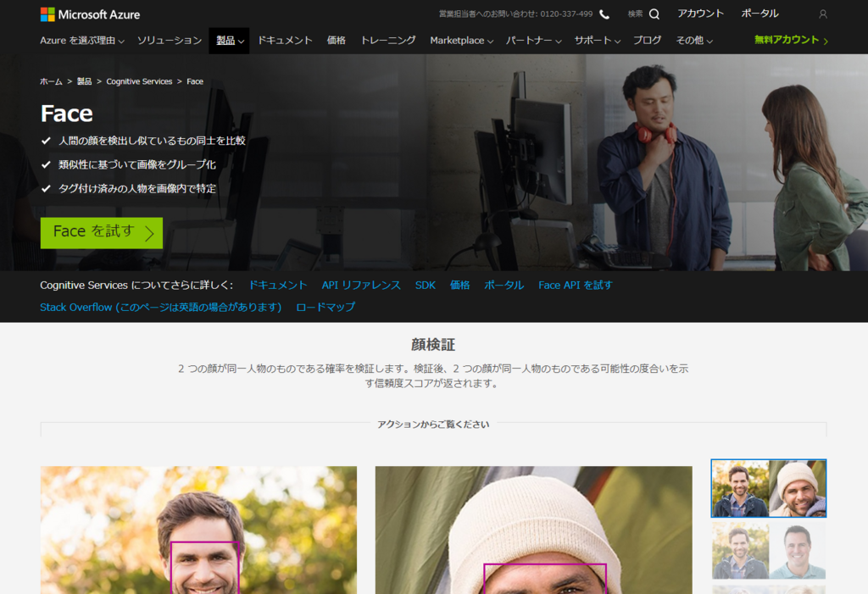Click the 製品 breadcrumb link

[84, 81]
